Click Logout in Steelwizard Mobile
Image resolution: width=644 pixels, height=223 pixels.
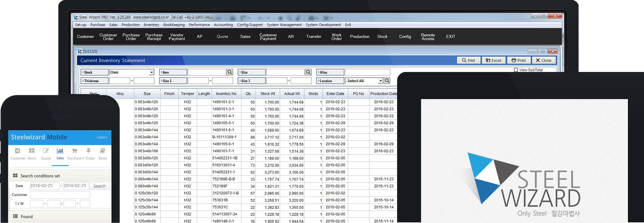point(102,137)
